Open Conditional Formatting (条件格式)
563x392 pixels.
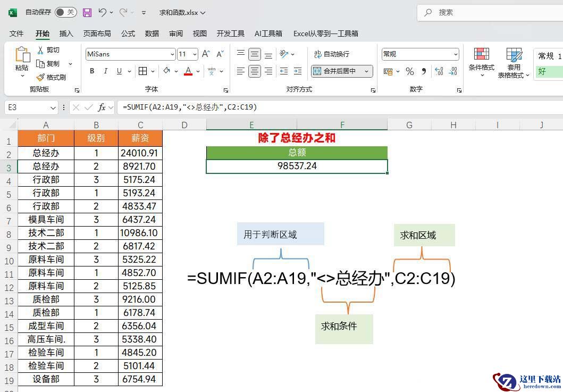481,61
